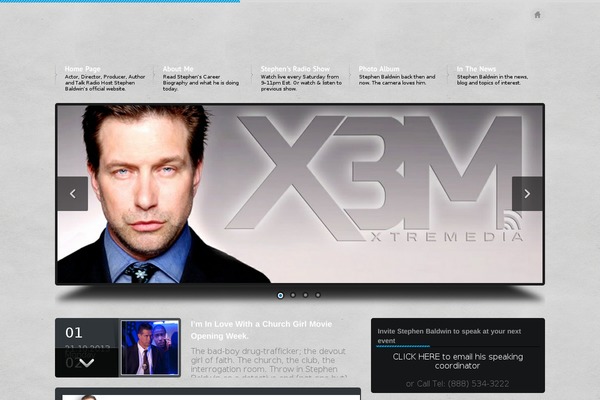
Task: Advance to the next slide arrow
Action: (x=527, y=194)
